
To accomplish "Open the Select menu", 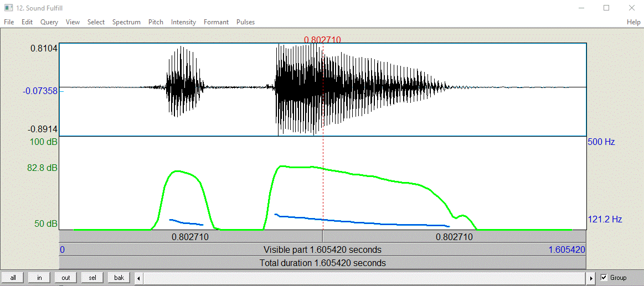I will pos(96,22).
